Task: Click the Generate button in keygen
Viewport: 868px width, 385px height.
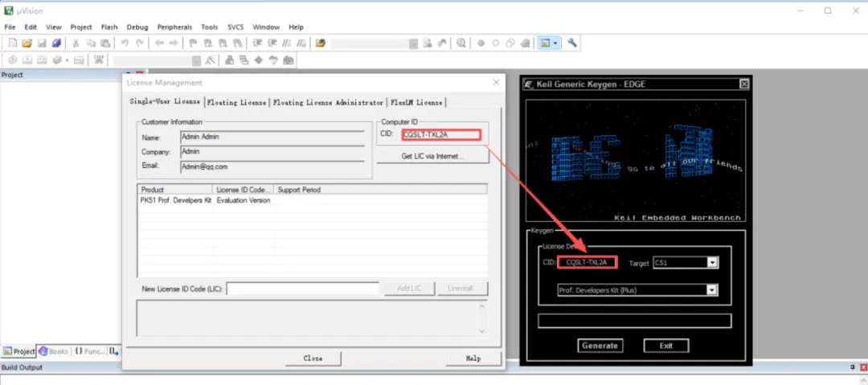Action: point(600,346)
